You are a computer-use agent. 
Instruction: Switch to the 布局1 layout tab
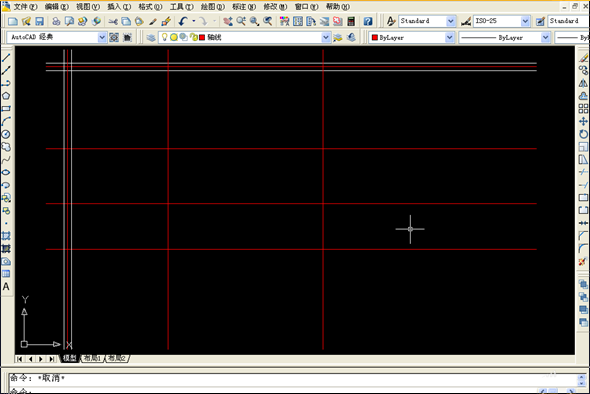pyautogui.click(x=92, y=358)
